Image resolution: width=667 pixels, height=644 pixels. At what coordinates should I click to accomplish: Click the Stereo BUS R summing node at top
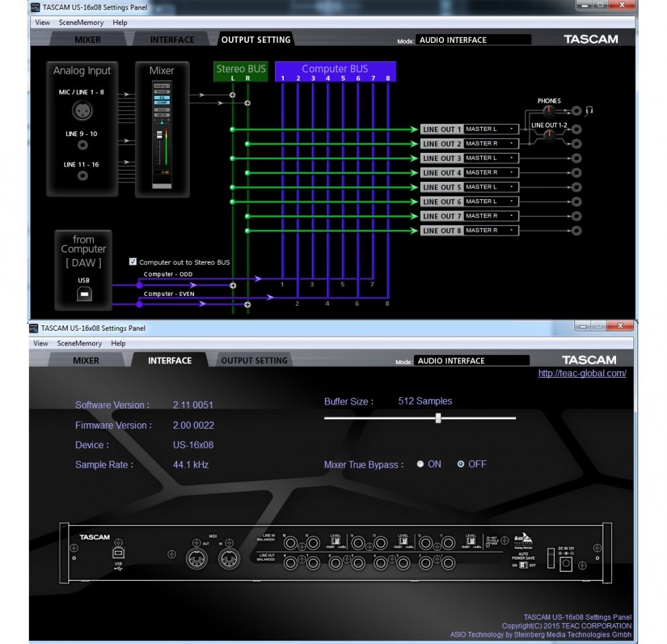[248, 103]
